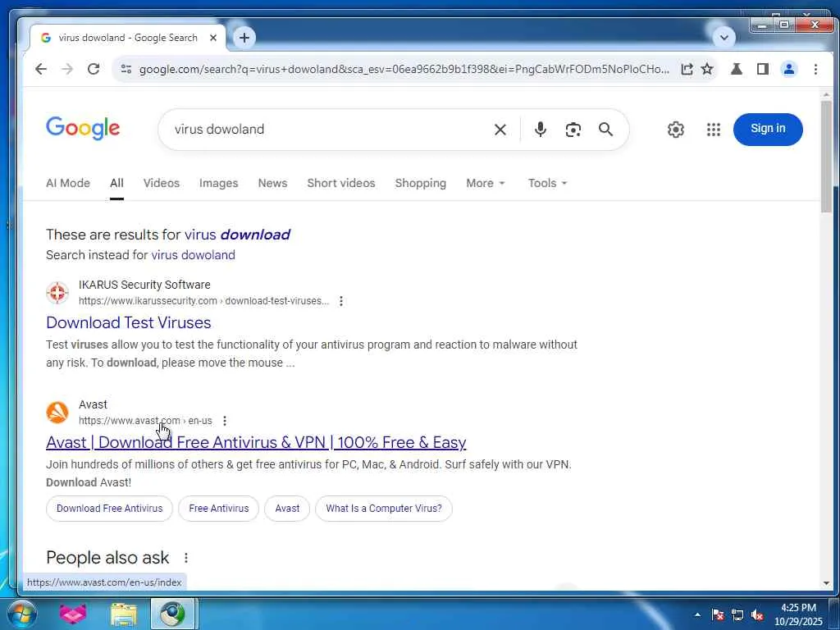Switch to News results tab

click(272, 183)
